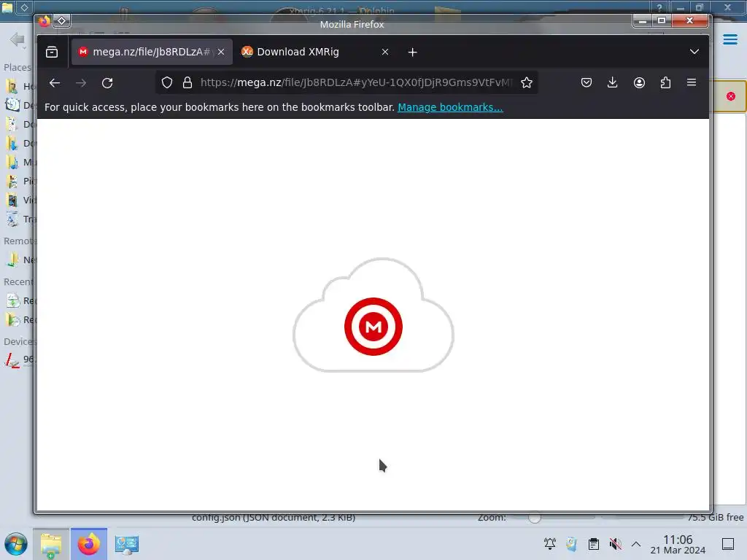The height and width of the screenshot is (560, 747).
Task: Click the Dolphin window help question button
Action: tap(659, 7)
